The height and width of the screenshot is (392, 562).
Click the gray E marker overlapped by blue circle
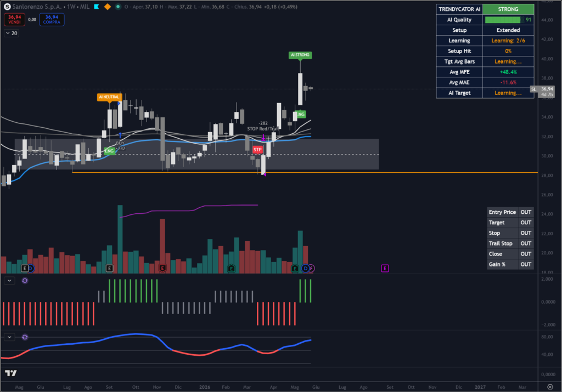click(x=24, y=268)
